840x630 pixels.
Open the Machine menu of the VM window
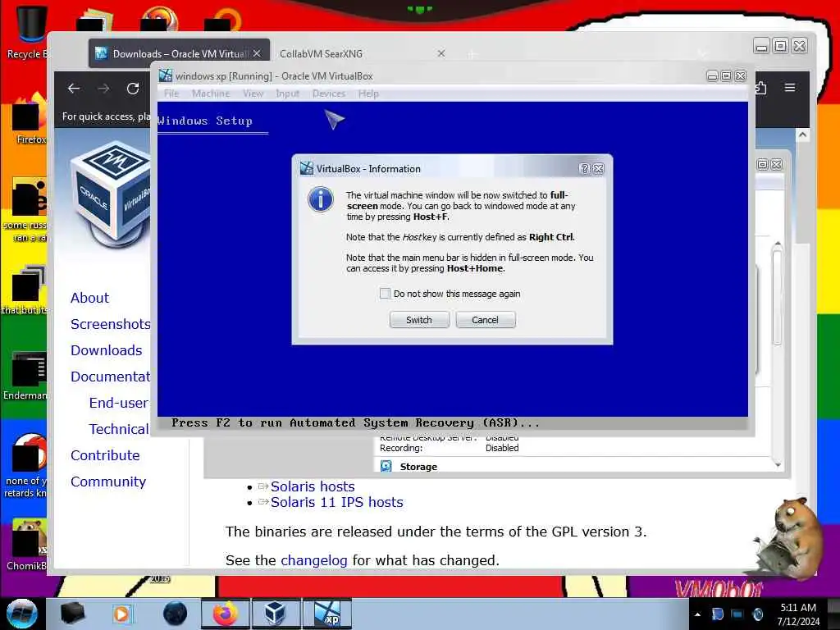[211, 94]
